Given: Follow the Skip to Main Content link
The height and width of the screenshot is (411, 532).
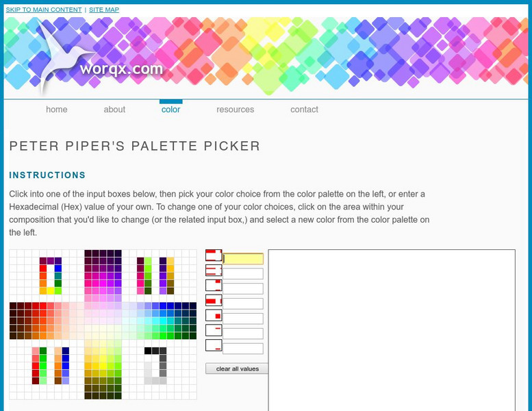Looking at the screenshot, I should pyautogui.click(x=44, y=10).
